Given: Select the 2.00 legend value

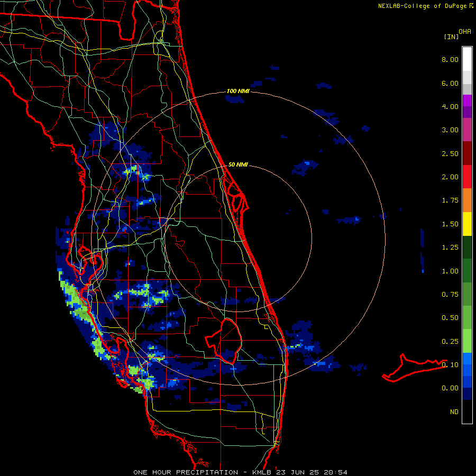Looking at the screenshot, I should (x=450, y=177).
